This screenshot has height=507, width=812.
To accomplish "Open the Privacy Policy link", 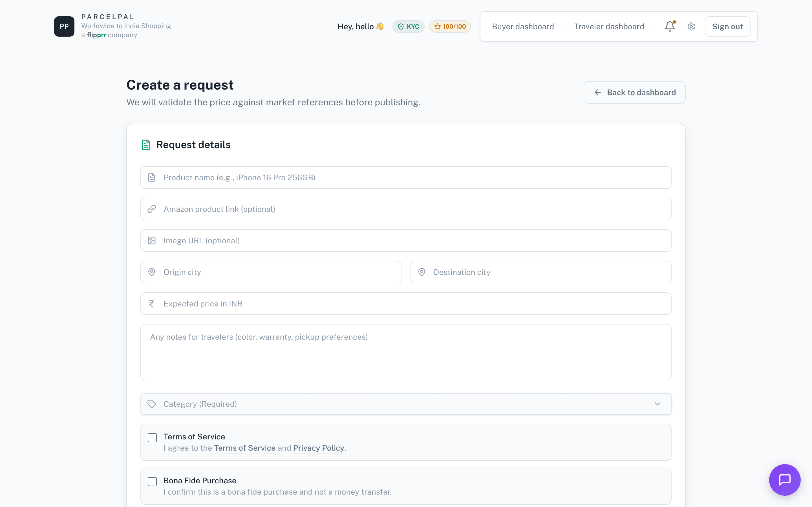I will tap(318, 448).
